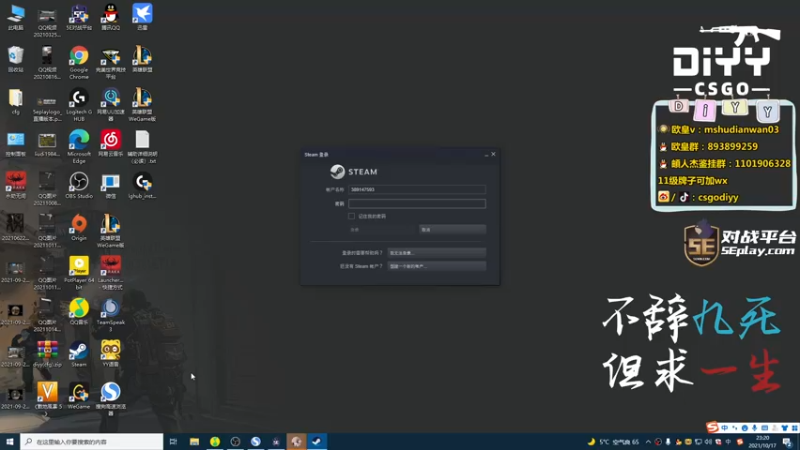
Task: Select the QQ Music yellow-green icon
Action: pyautogui.click(x=79, y=312)
